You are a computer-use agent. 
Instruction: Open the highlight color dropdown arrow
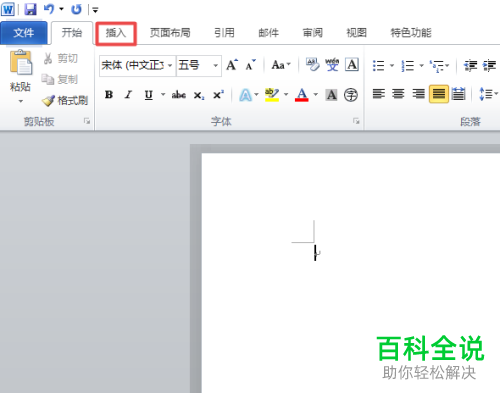click(x=286, y=95)
